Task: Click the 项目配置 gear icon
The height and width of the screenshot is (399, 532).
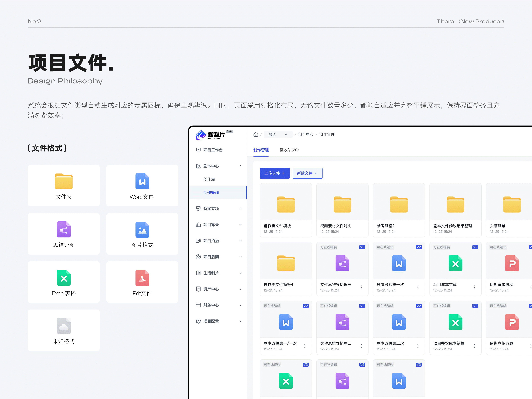Action: (198, 321)
